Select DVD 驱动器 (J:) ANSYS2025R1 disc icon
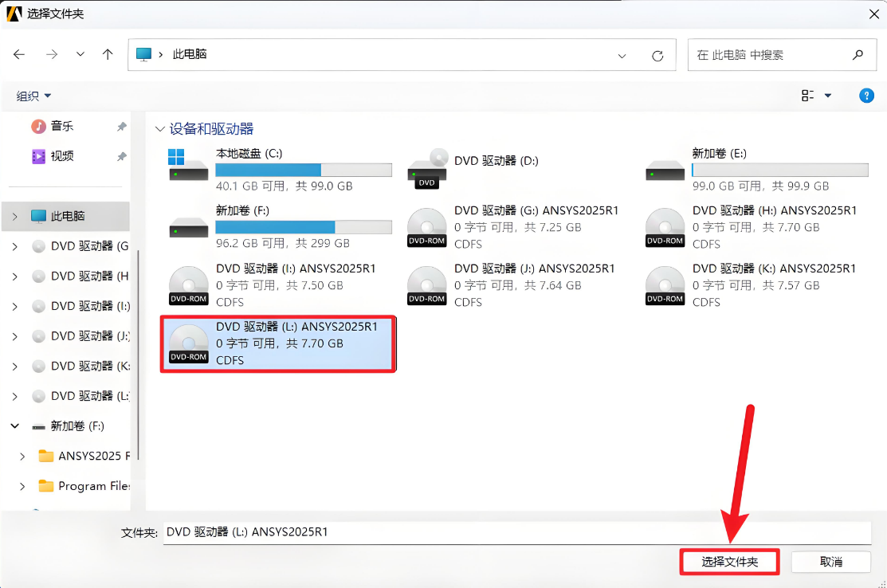 point(427,285)
